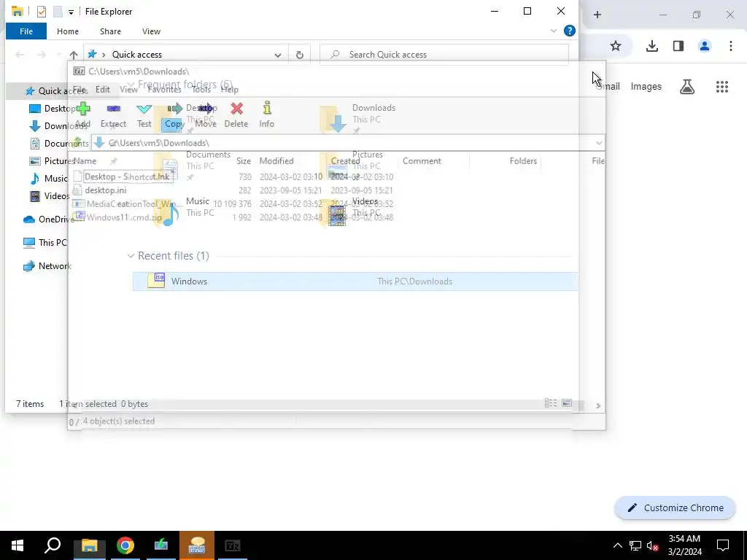747x560 pixels.
Task: Switch to the Home ribbon tab
Action: (68, 31)
